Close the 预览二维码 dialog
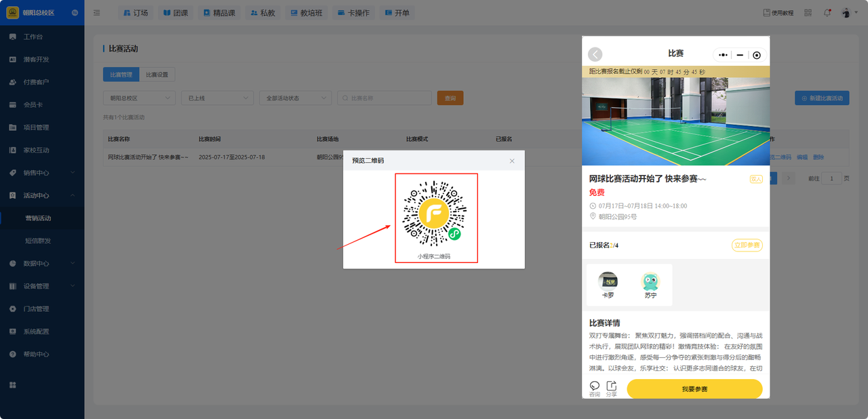This screenshot has height=419, width=868. (512, 161)
